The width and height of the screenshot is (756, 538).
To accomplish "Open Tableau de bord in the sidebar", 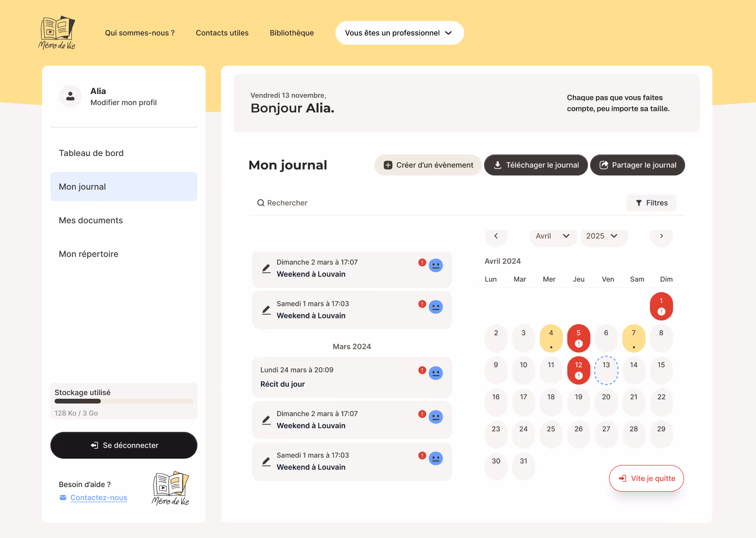I will (x=91, y=153).
